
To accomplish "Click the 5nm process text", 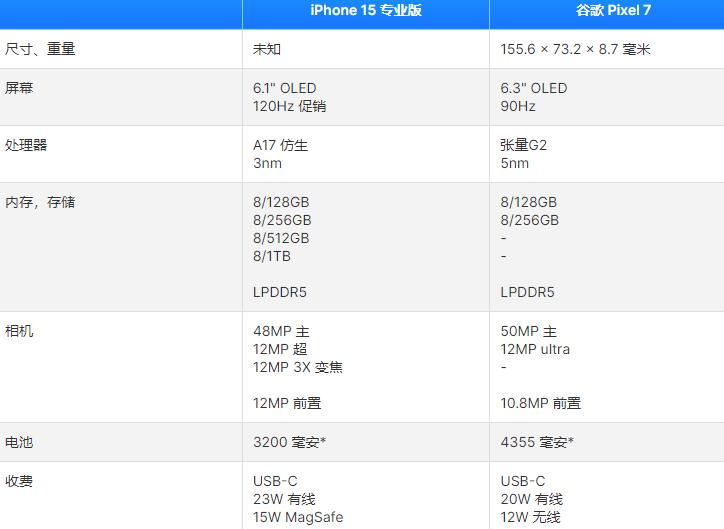I will [x=515, y=163].
